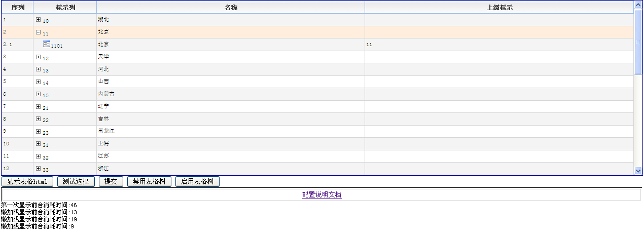Click the scrollbar up arrow

click(638, 5)
